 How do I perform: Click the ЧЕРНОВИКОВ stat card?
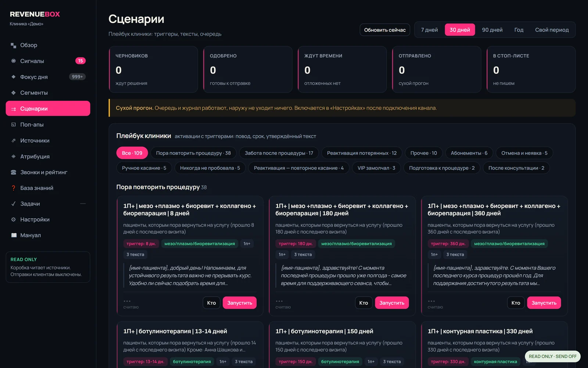pyautogui.click(x=153, y=69)
